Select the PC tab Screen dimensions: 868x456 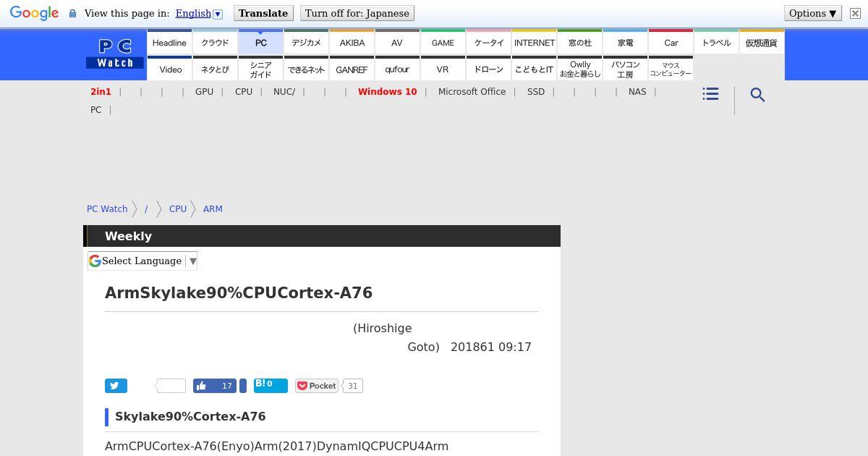pos(260,42)
